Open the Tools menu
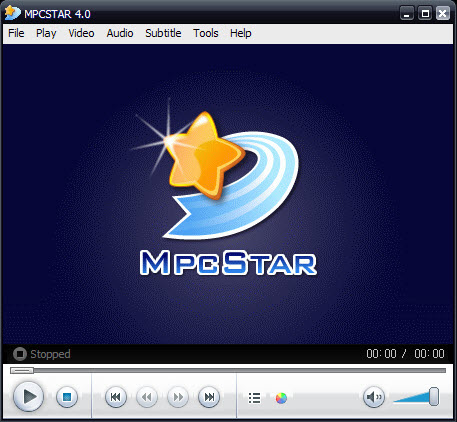Screen dimensions: 457x422 pos(206,33)
